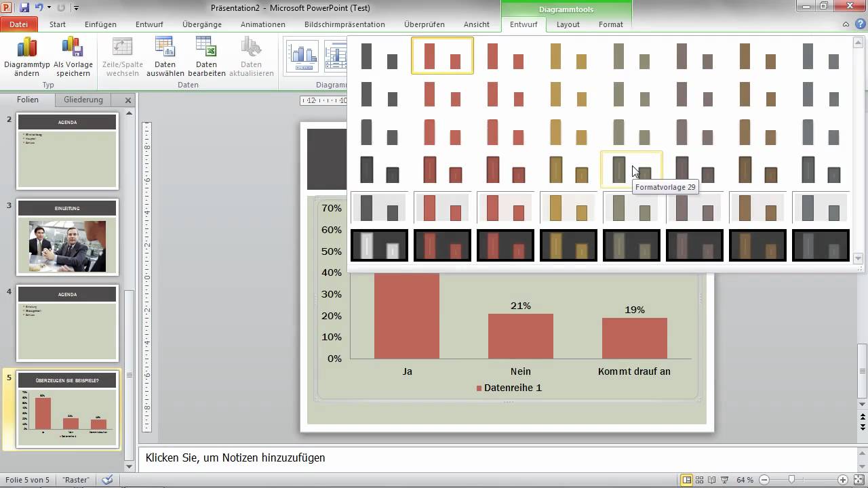Switch to Reading view icon
The height and width of the screenshot is (488, 868).
click(711, 480)
